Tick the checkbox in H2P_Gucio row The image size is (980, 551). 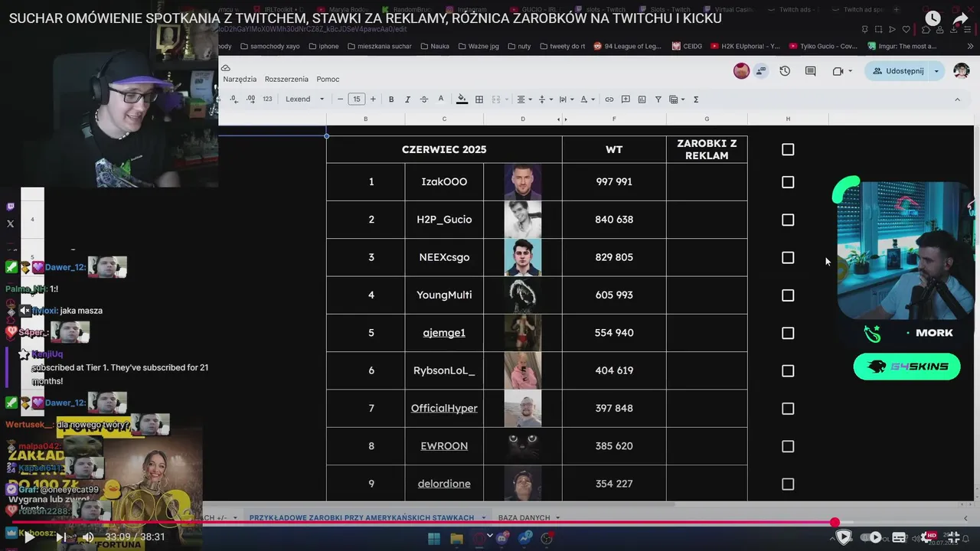(788, 220)
